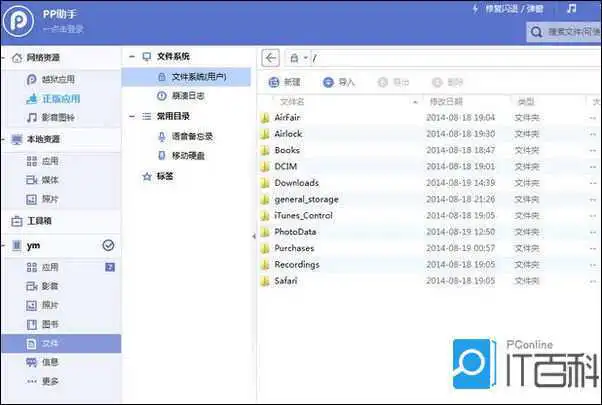
Task: Select the ym device entry
Action: [x=33, y=245]
